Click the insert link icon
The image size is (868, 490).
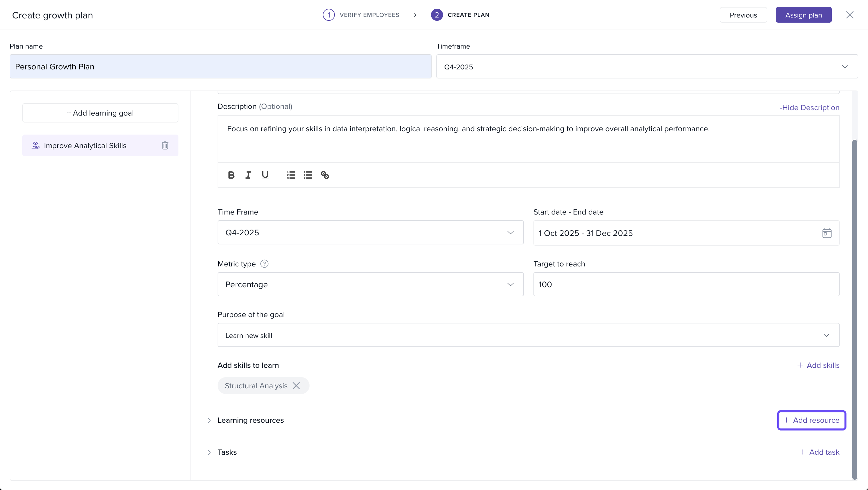click(x=325, y=175)
